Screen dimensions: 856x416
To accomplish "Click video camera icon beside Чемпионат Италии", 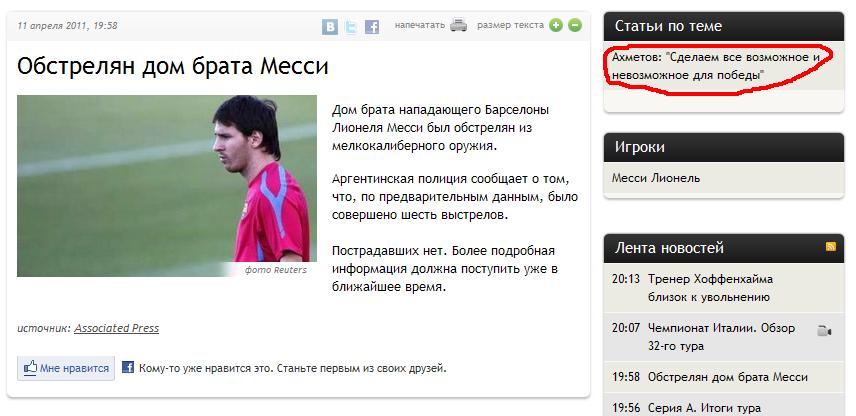I will (824, 331).
